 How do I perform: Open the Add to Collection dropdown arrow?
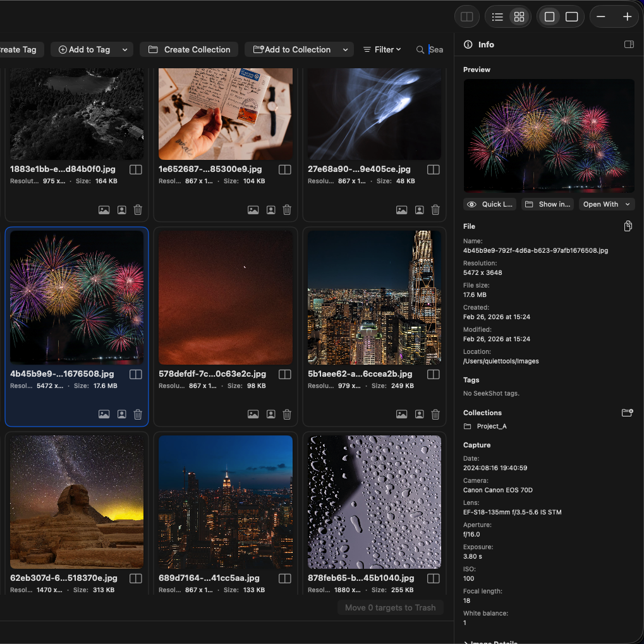[346, 50]
